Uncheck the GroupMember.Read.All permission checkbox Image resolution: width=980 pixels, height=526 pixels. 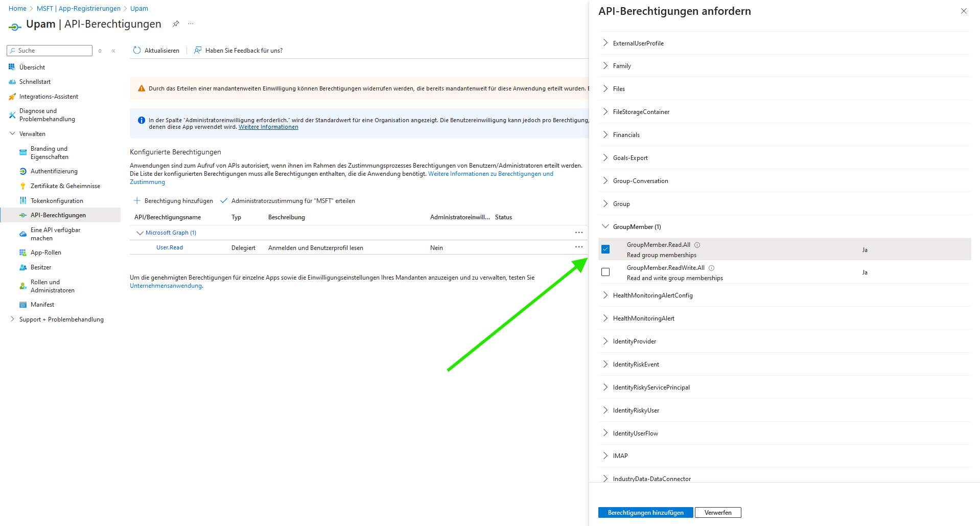pos(605,249)
